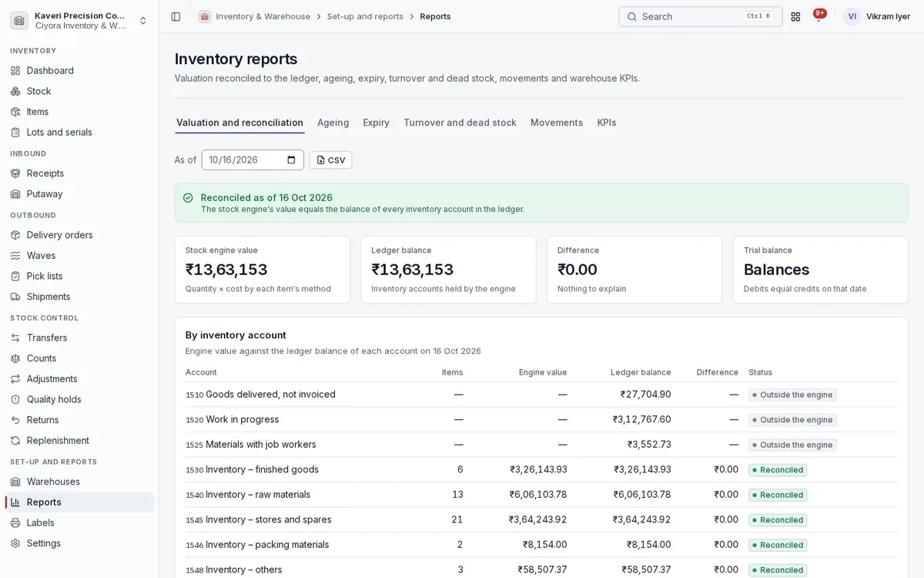This screenshot has height=578, width=924.
Task: Switch to the Ageing tab
Action: tap(333, 123)
